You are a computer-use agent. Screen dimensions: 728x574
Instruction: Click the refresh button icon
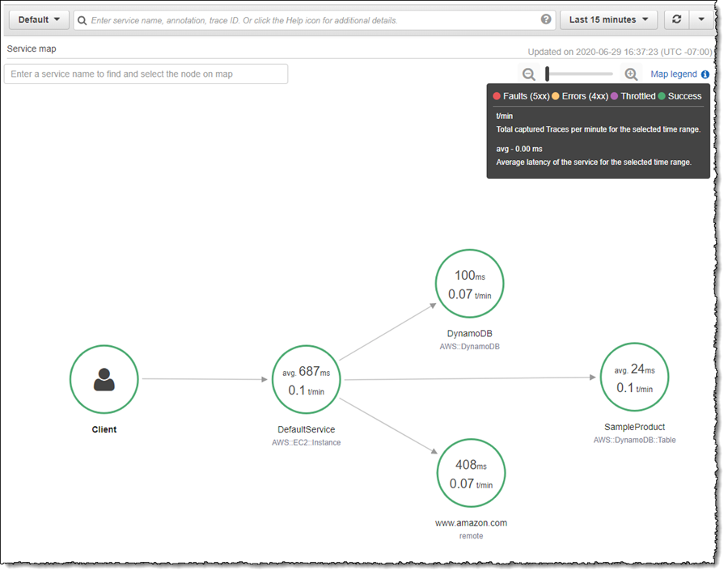(676, 19)
